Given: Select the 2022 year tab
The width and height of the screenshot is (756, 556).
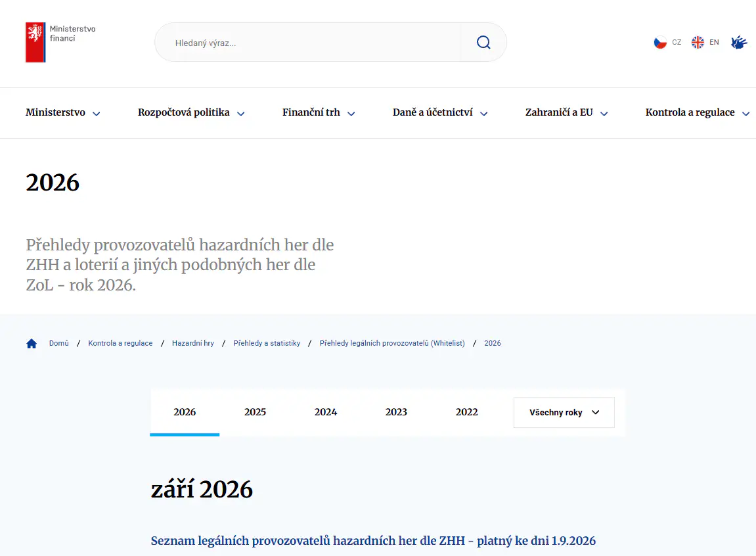Looking at the screenshot, I should [467, 412].
